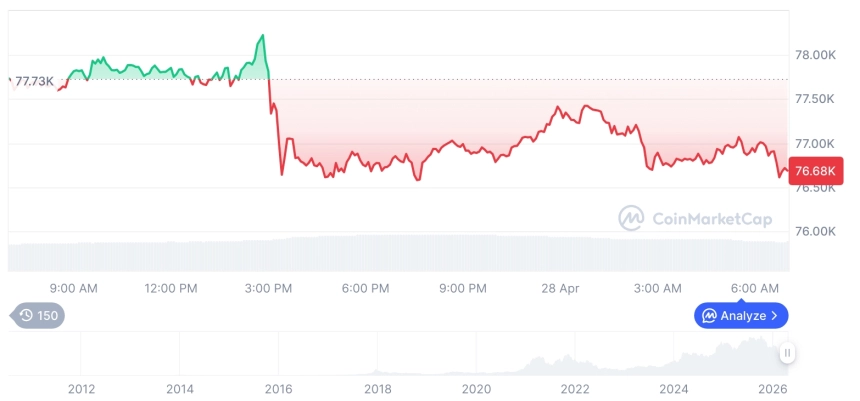The width and height of the screenshot is (860, 401).
Task: Click the CoinMarketCap watermark logo icon
Action: coord(631,218)
